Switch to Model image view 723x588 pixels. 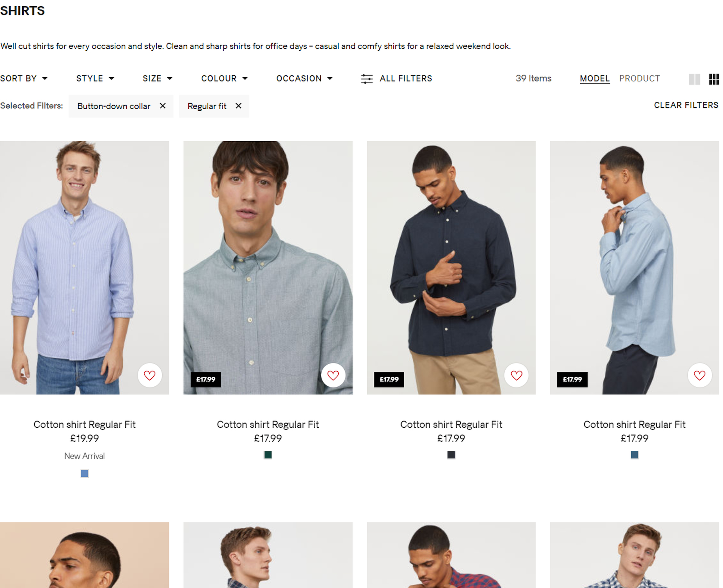[x=595, y=78]
